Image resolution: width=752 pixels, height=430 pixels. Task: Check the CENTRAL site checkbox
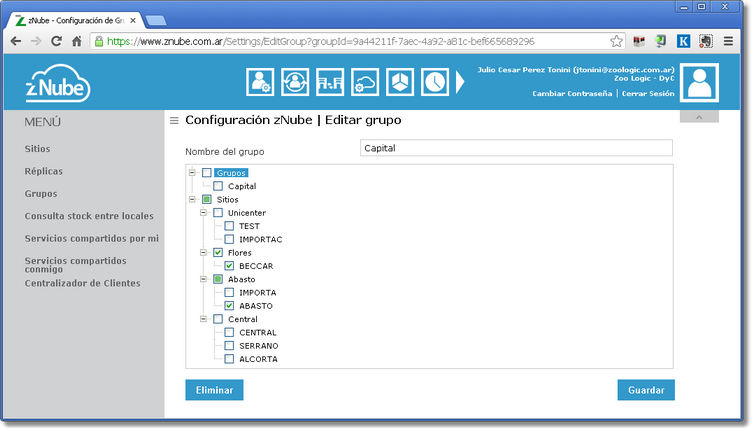click(x=230, y=333)
